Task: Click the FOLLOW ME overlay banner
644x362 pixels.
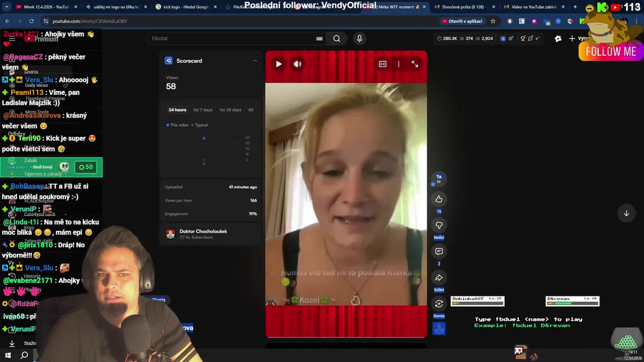Action: point(611,52)
